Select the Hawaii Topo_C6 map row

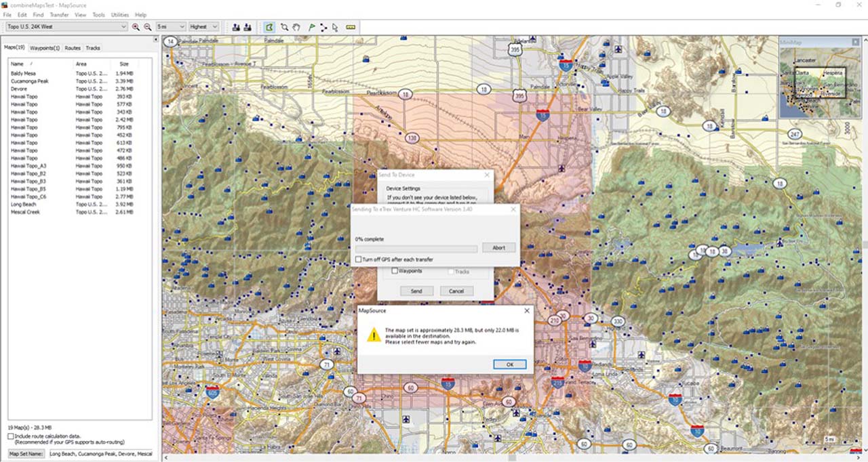tap(71, 196)
